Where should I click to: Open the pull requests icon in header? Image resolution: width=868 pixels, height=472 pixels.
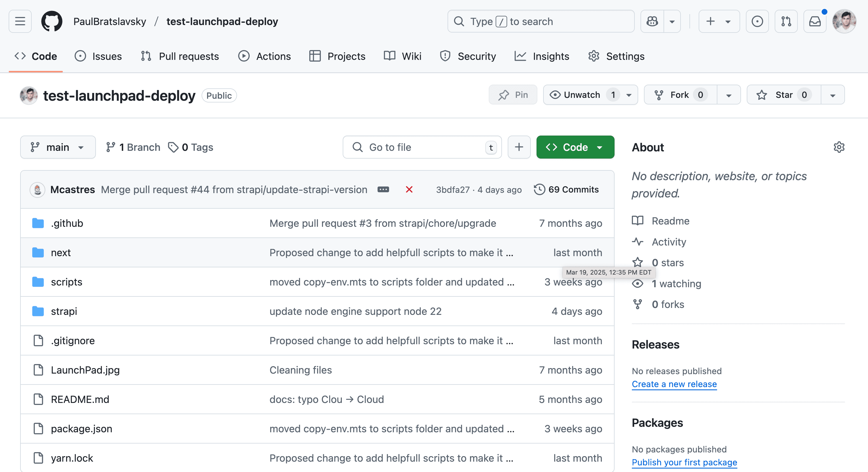click(786, 21)
